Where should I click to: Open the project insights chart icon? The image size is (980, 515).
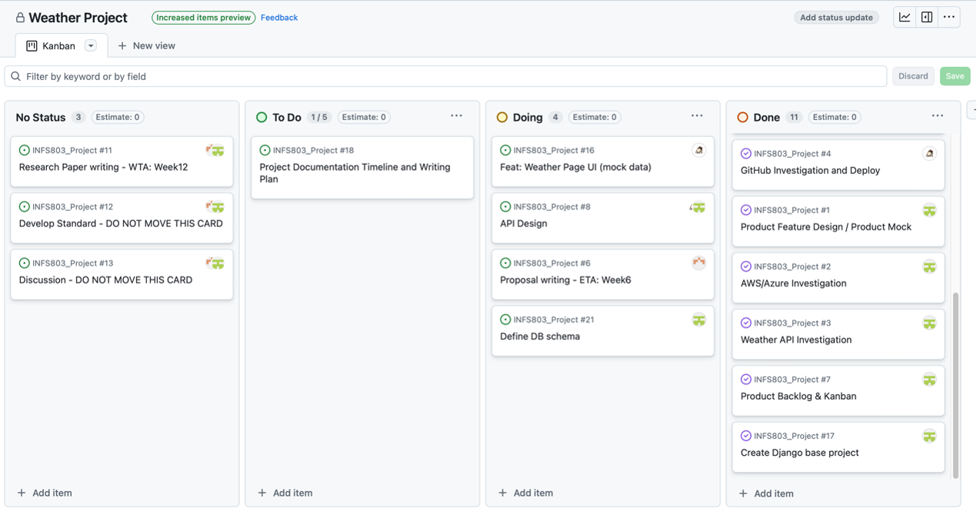point(905,18)
